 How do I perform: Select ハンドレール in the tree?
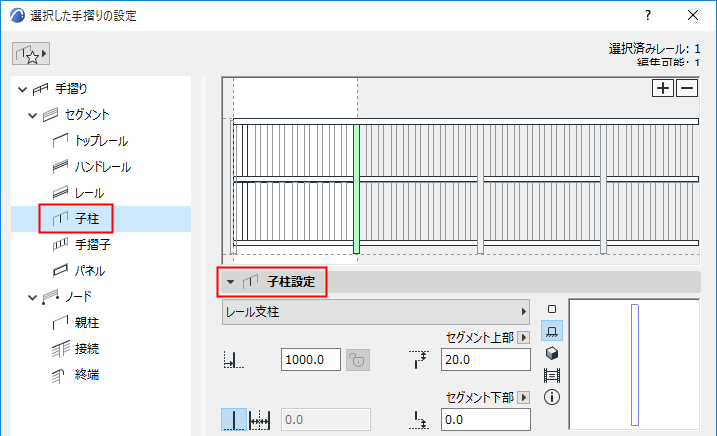click(x=102, y=167)
